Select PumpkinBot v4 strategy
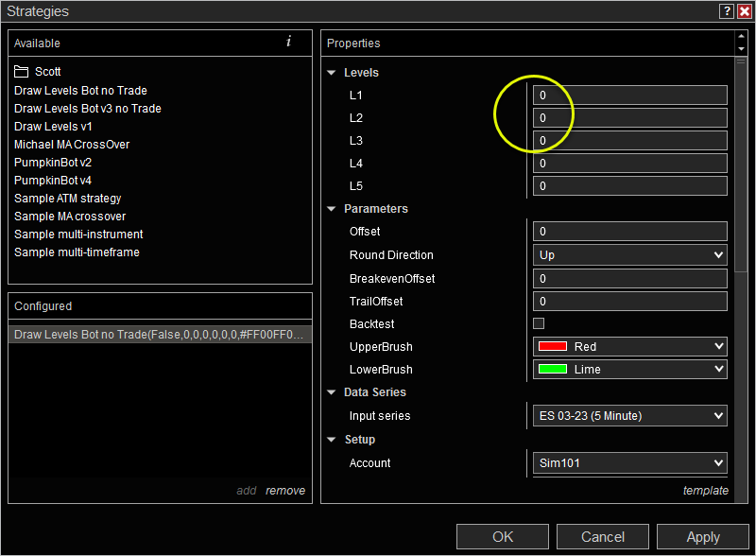The image size is (756, 556). point(53,180)
